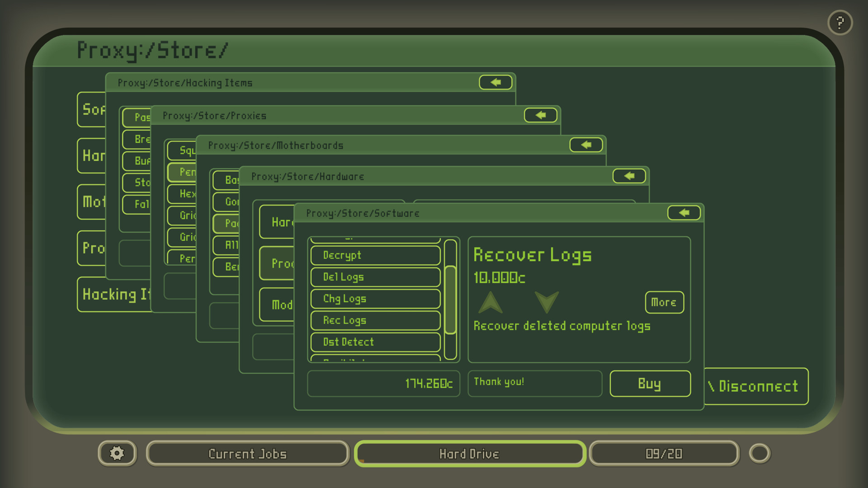This screenshot has width=868, height=488.
Task: Click the back arrow on the Hardware window
Action: (630, 176)
